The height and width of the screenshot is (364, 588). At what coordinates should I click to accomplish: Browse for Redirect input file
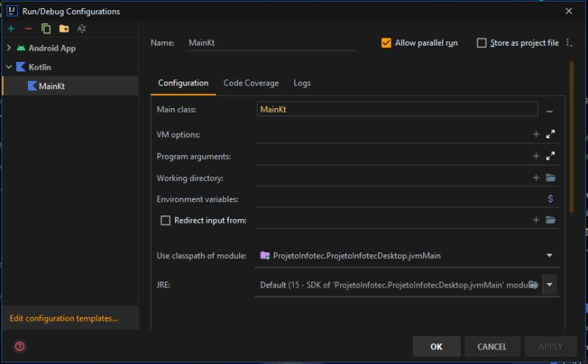[550, 220]
